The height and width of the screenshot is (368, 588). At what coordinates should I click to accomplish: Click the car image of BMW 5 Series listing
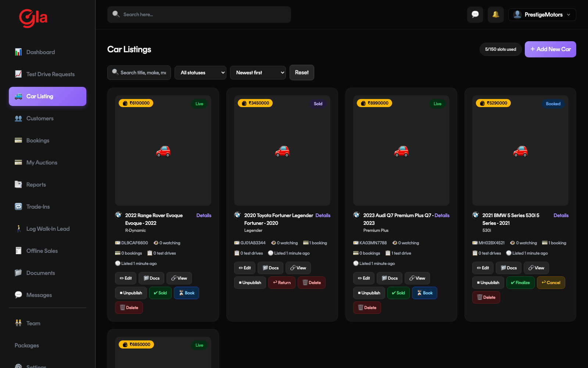520,151
